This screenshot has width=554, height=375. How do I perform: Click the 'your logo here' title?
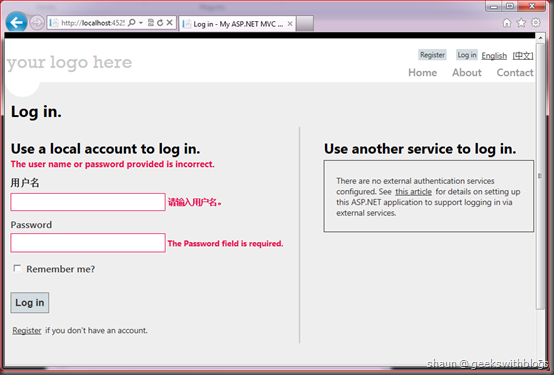coord(69,63)
